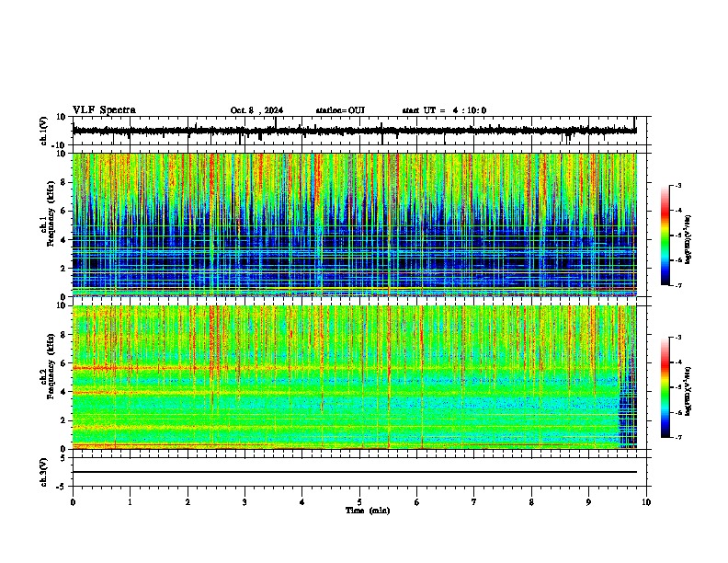The height and width of the screenshot is (563, 728).
Task: Click the date "Oct. 8 , 2024"
Action: [256, 110]
